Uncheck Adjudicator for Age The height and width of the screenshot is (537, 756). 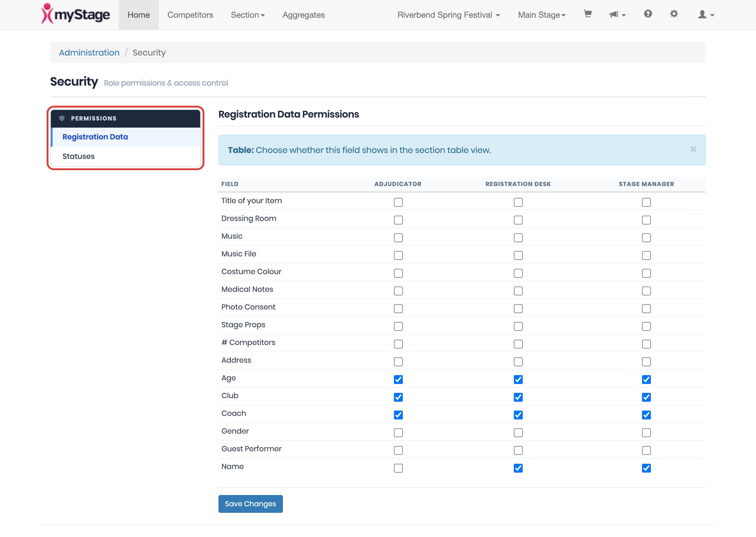coord(398,379)
